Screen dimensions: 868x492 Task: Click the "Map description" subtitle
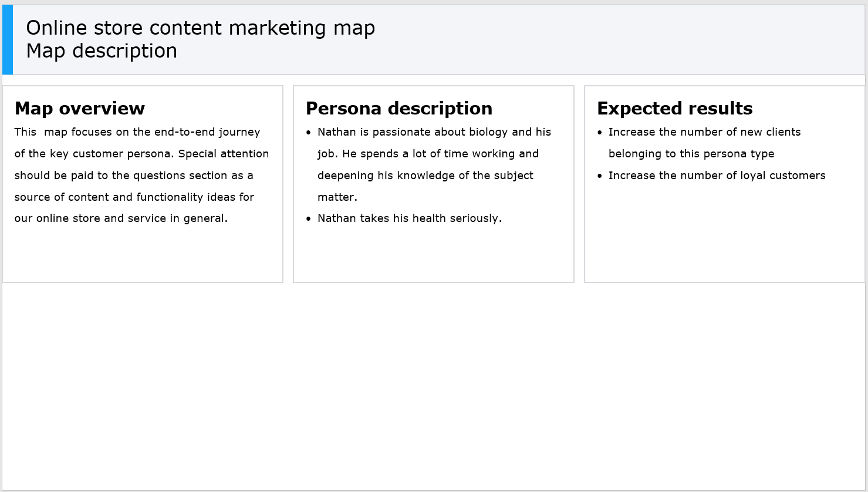click(102, 51)
